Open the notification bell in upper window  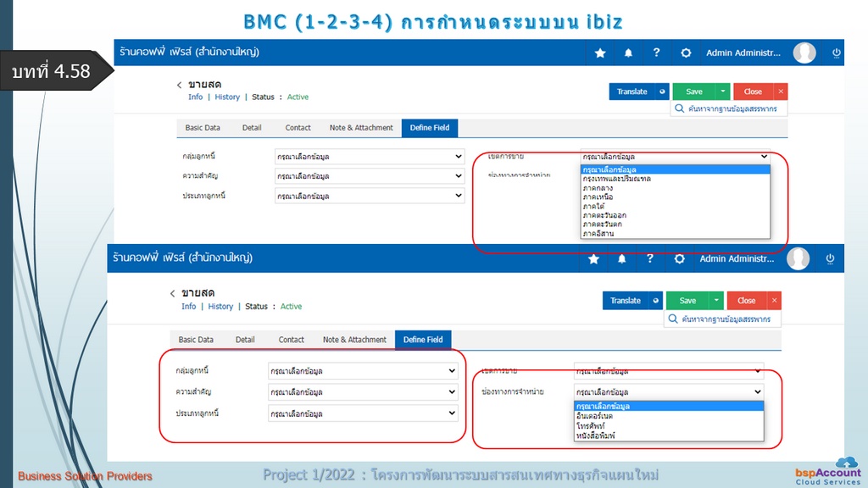click(628, 53)
